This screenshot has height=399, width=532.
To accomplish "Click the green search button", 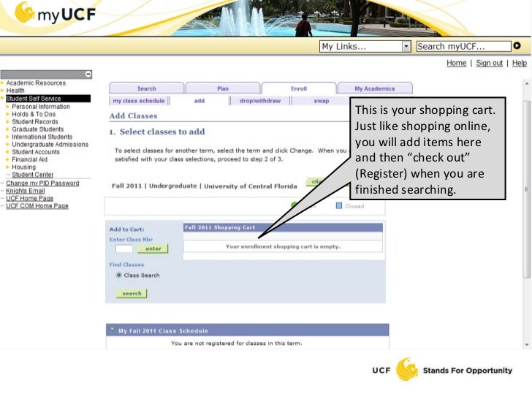I will pos(132,293).
